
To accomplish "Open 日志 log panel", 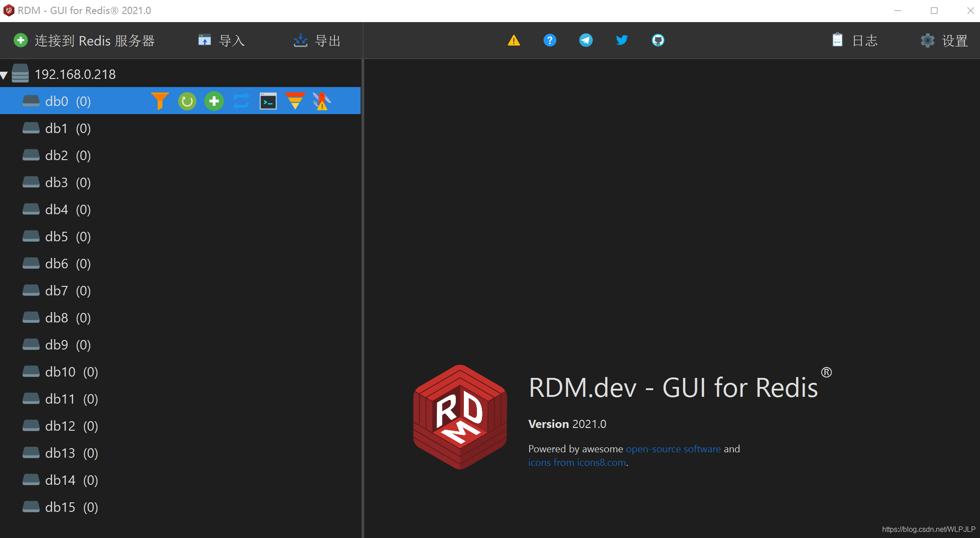I will [x=855, y=40].
